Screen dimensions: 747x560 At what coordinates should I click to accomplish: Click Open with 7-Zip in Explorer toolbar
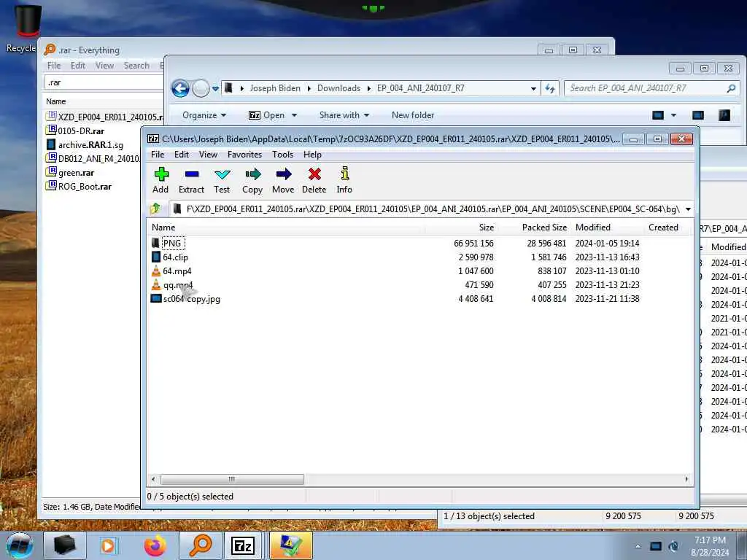[x=267, y=115]
